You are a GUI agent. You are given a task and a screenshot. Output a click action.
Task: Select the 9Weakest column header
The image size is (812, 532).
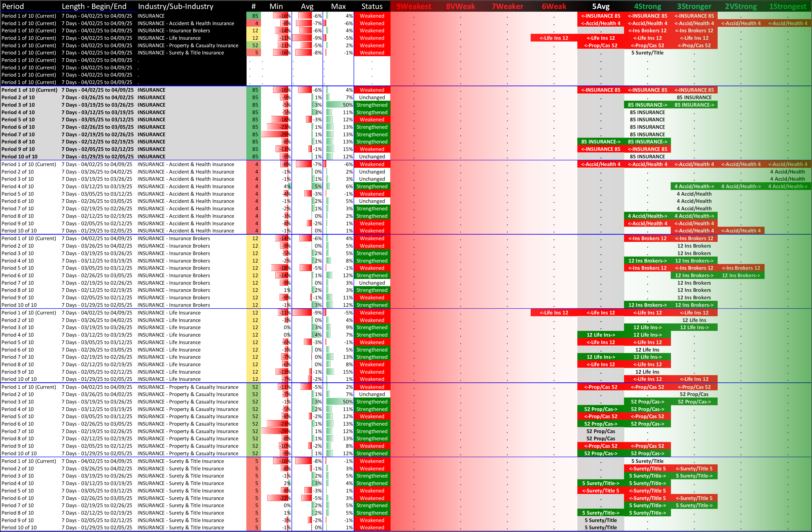click(413, 6)
